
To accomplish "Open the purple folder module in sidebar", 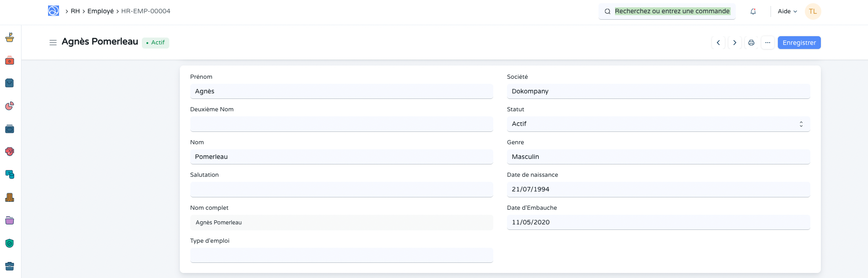I will 10,221.
